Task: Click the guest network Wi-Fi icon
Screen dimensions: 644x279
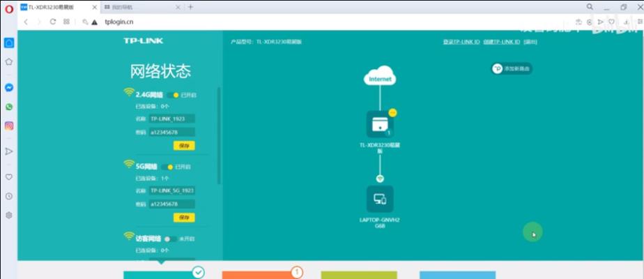Action: [129, 236]
